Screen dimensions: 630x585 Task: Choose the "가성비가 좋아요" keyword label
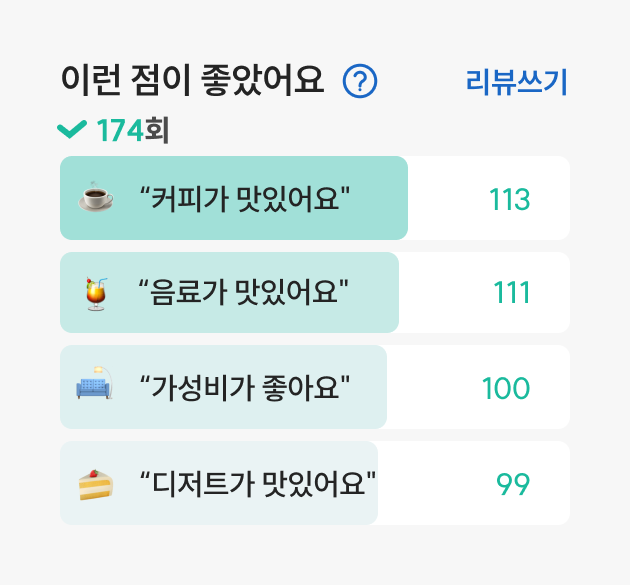click(x=244, y=388)
